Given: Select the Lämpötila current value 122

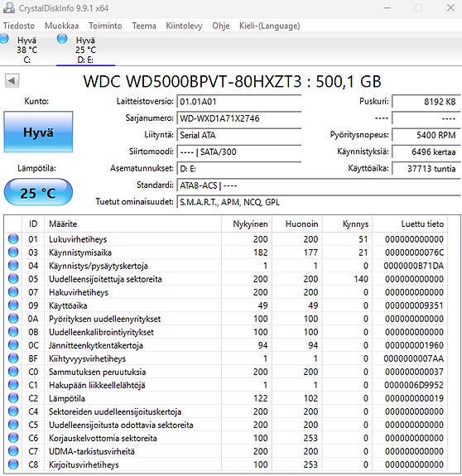Looking at the screenshot, I should (x=261, y=398).
